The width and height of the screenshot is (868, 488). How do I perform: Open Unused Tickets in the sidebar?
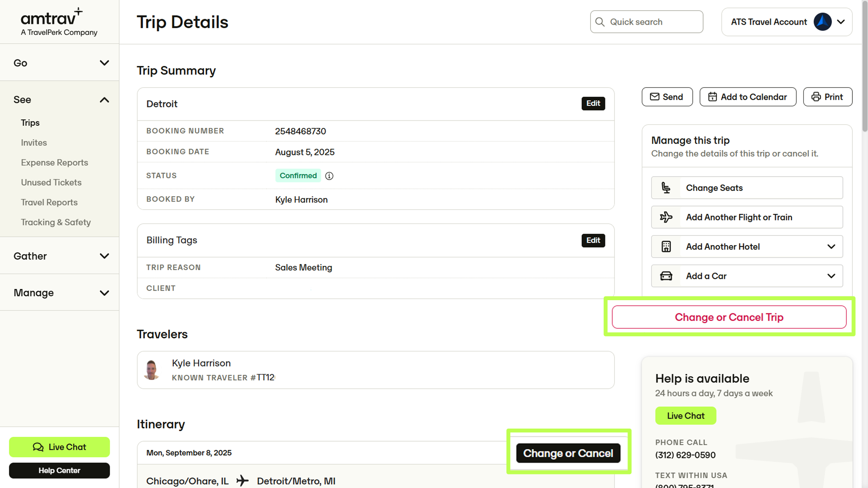click(51, 183)
